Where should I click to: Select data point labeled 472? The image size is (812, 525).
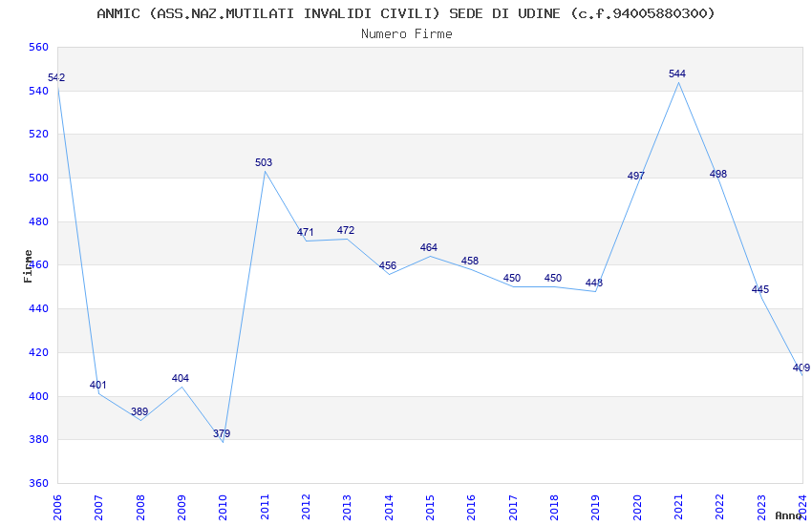346,230
